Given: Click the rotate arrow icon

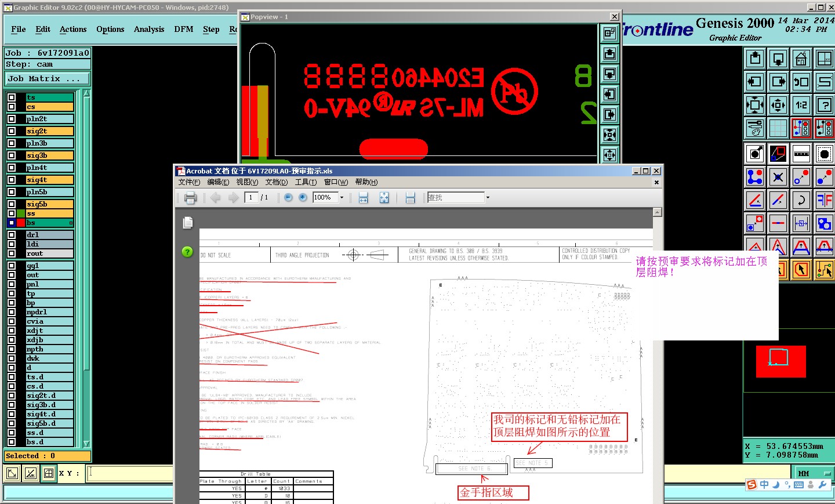Looking at the screenshot, I should coord(801,200).
